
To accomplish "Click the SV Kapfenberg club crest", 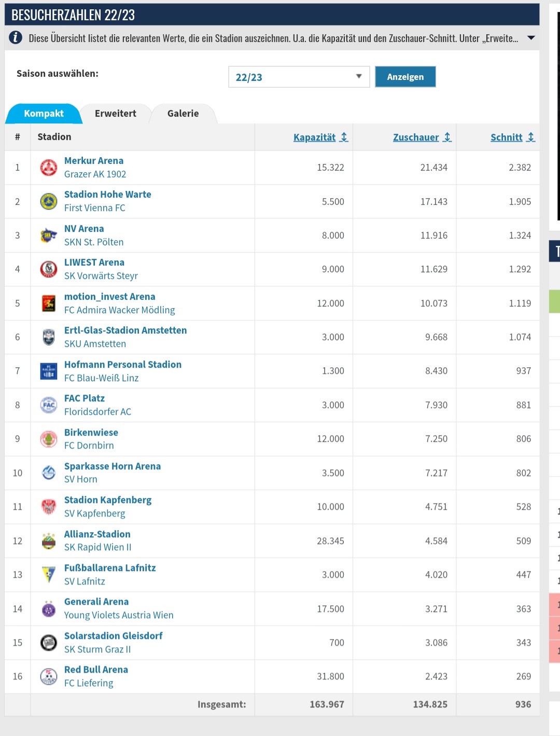I will click(49, 507).
